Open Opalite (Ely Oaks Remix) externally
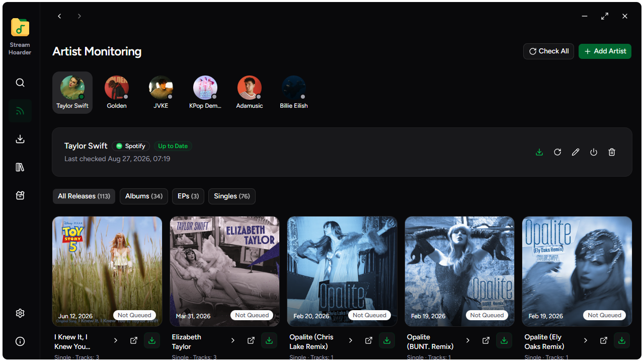This screenshot has width=644, height=361. point(604,341)
